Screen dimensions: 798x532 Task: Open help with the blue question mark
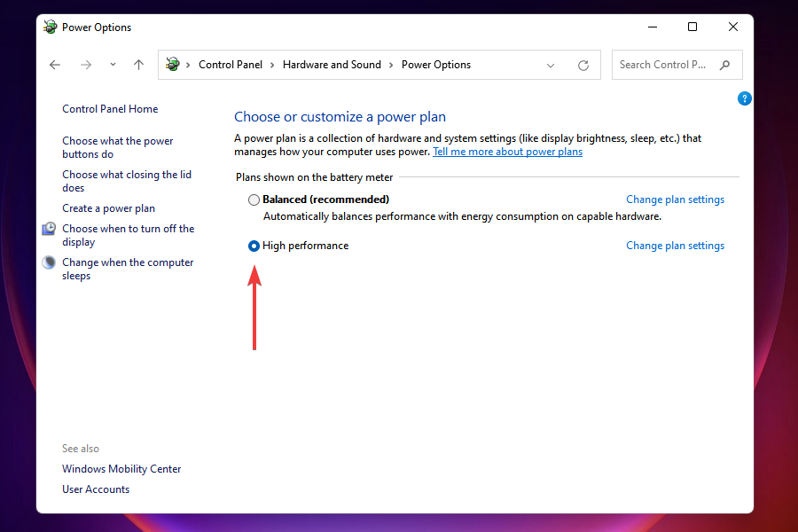(x=744, y=98)
